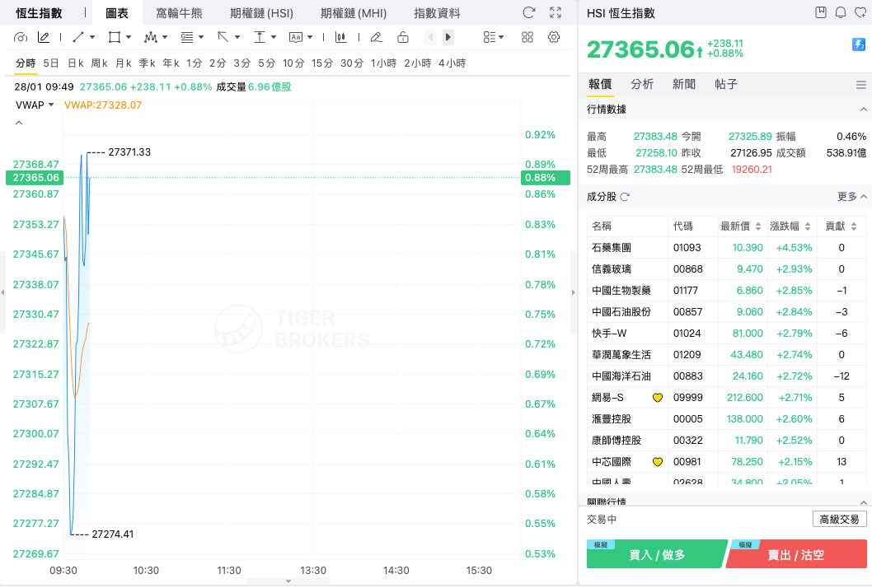Select the measurement range tool

pyautogui.click(x=259, y=37)
